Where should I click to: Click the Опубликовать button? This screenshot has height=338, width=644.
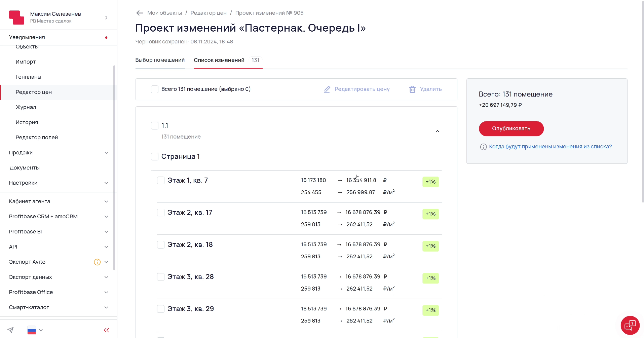[x=511, y=128]
